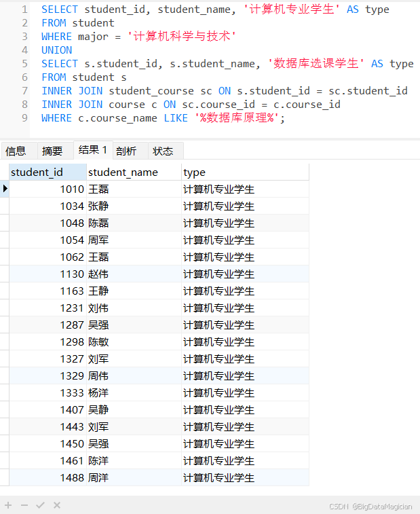Sort by the student_id column header

click(x=47, y=172)
